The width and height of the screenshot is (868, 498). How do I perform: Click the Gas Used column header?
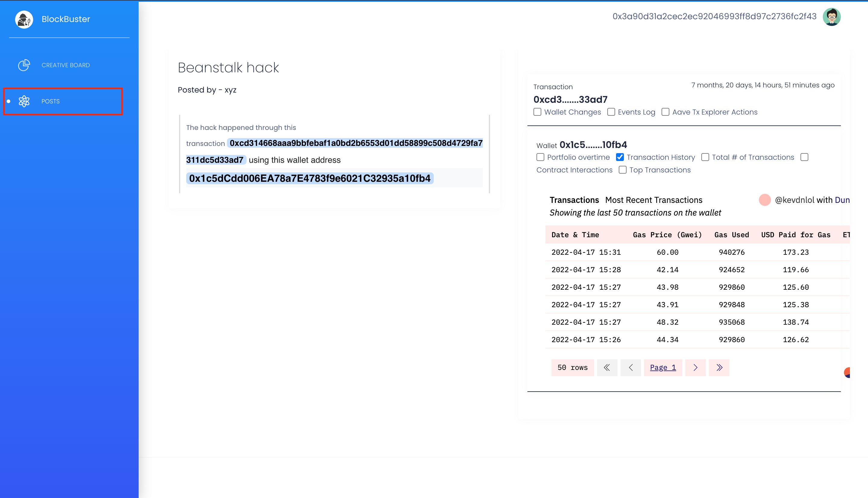point(731,235)
